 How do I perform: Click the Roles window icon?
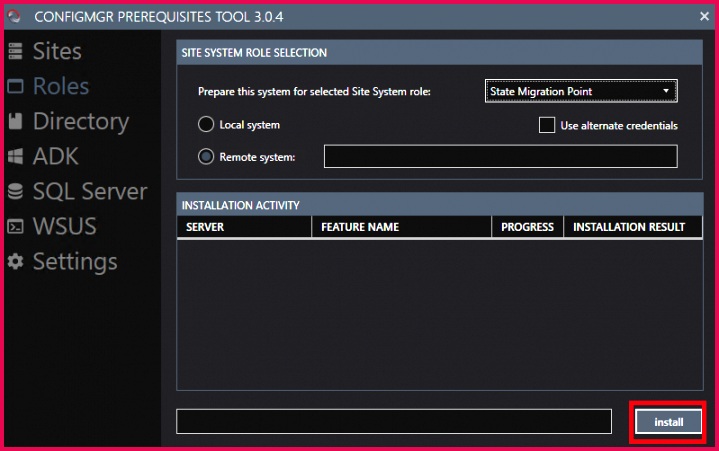click(15, 86)
